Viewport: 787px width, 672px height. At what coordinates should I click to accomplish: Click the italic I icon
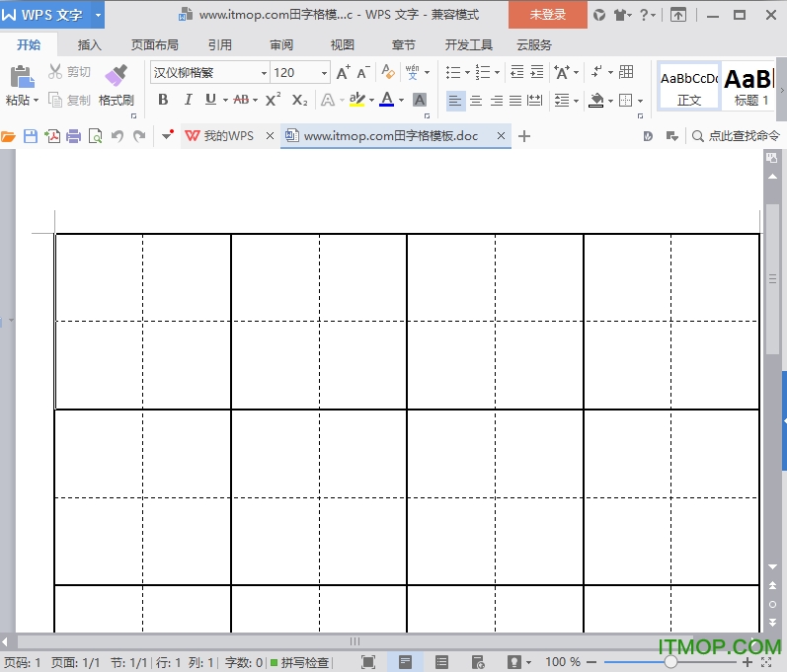(188, 100)
